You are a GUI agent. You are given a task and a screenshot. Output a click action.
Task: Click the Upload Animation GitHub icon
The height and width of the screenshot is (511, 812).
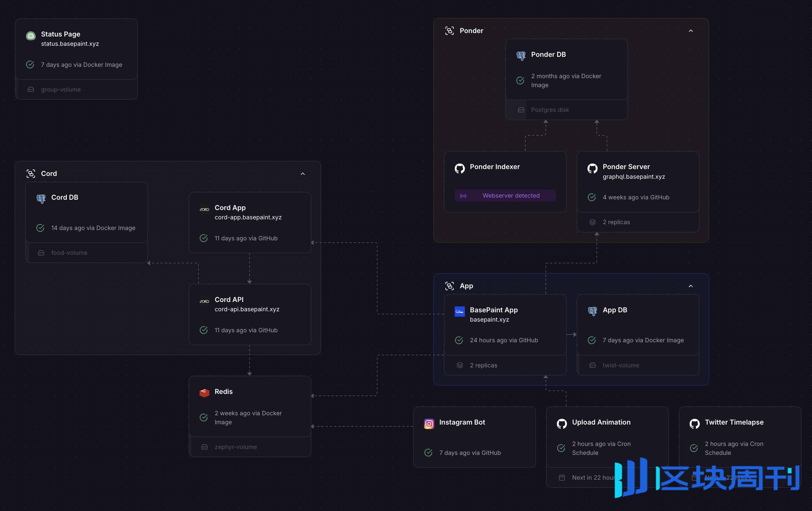pyautogui.click(x=562, y=424)
